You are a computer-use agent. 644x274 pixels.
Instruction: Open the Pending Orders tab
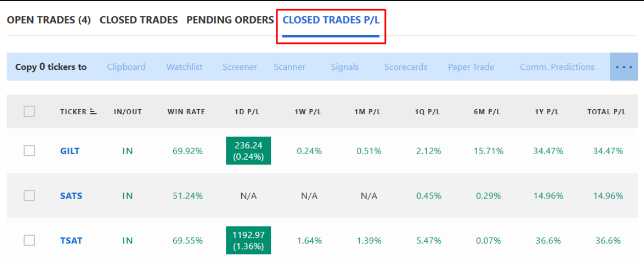coord(230,20)
